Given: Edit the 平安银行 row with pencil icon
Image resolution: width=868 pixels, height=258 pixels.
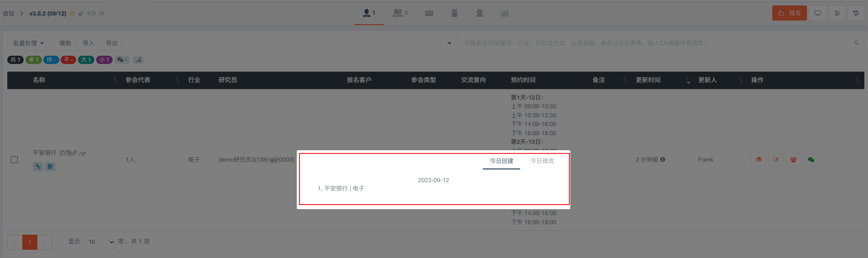Looking at the screenshot, I should pos(776,160).
